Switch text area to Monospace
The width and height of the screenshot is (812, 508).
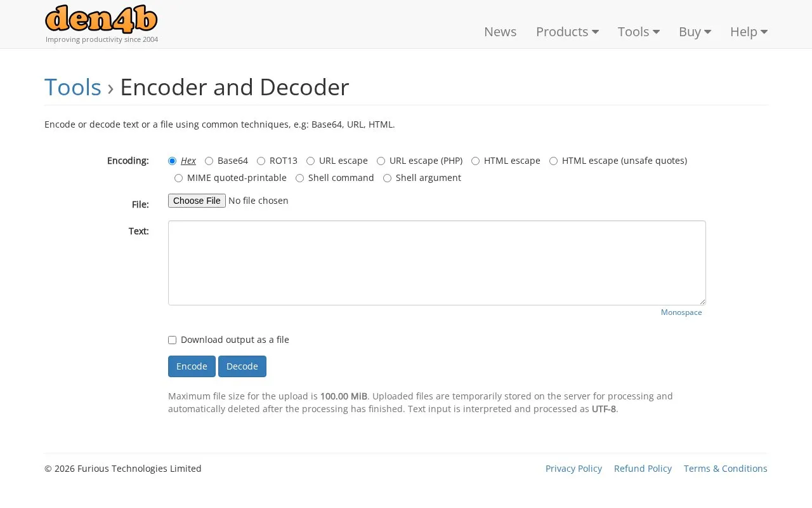click(x=681, y=312)
